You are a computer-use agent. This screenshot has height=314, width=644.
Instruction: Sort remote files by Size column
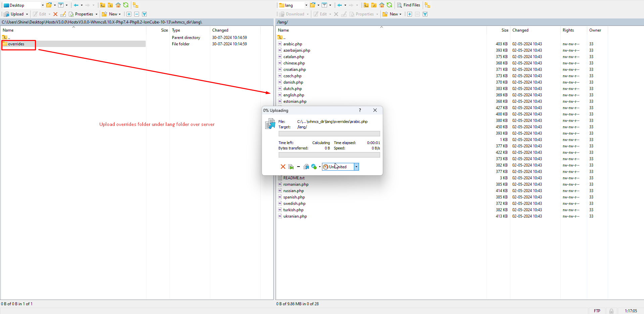point(505,30)
